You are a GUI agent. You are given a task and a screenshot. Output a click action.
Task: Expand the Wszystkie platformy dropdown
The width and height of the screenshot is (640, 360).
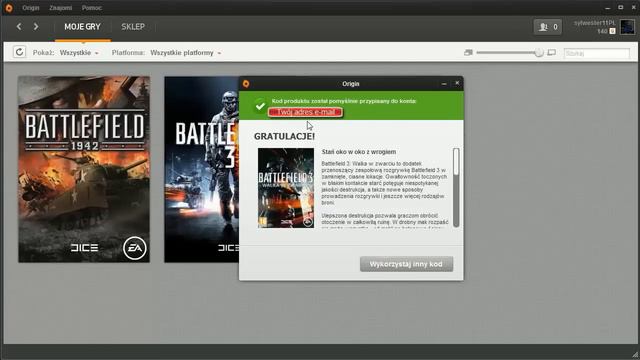pos(186,53)
